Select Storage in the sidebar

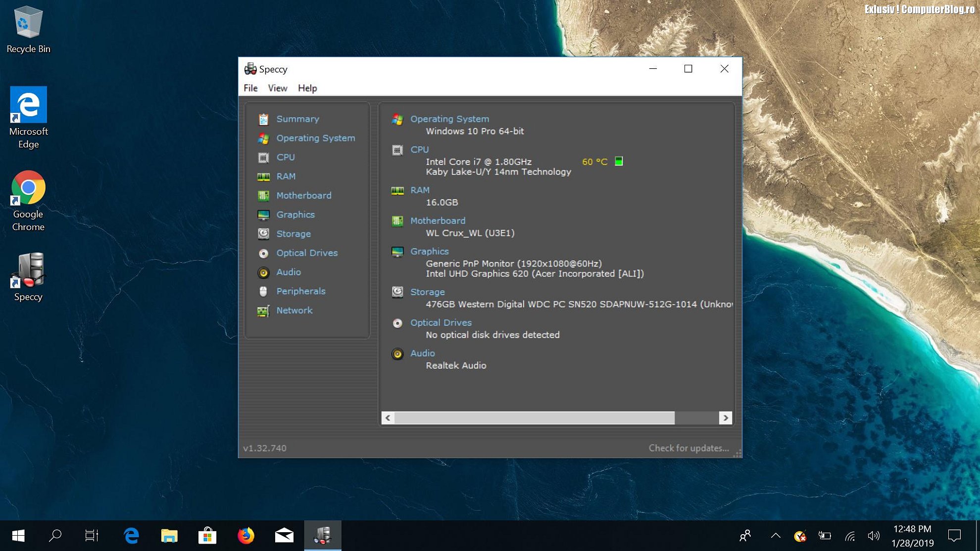pos(293,233)
